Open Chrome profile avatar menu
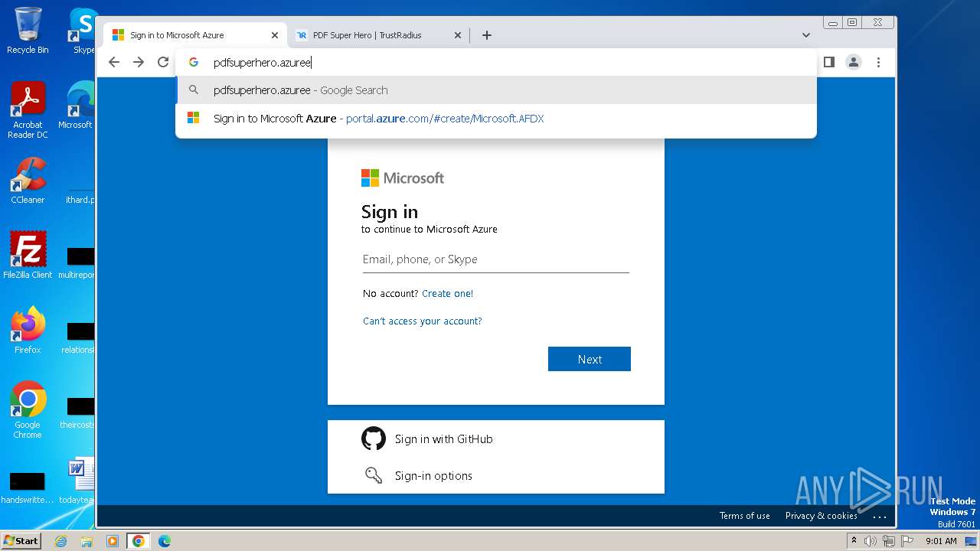The height and width of the screenshot is (551, 980). (854, 62)
